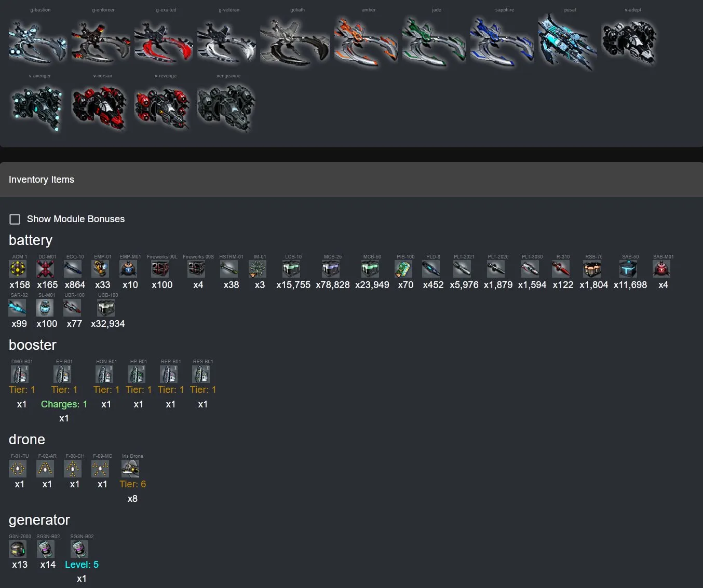Click the F-01-TU drone formation icon

click(x=18, y=469)
